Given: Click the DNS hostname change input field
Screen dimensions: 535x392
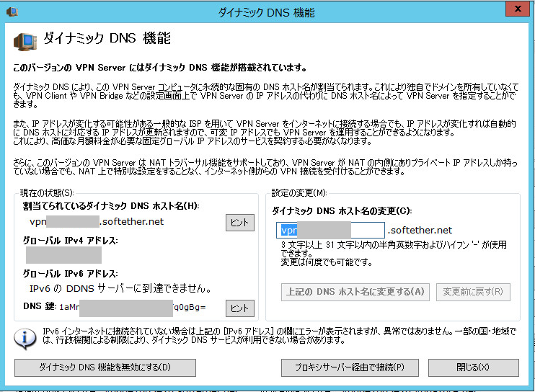Looking at the screenshot, I should click(330, 231).
